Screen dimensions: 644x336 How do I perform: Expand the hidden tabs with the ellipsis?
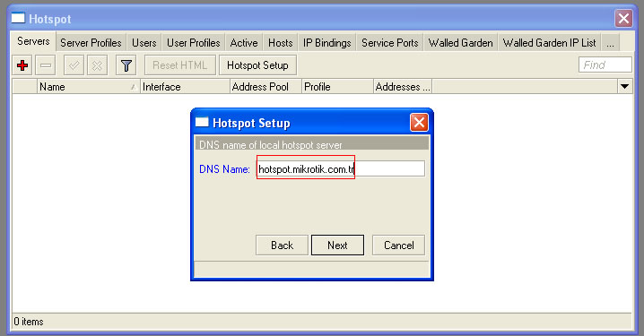[x=610, y=43]
